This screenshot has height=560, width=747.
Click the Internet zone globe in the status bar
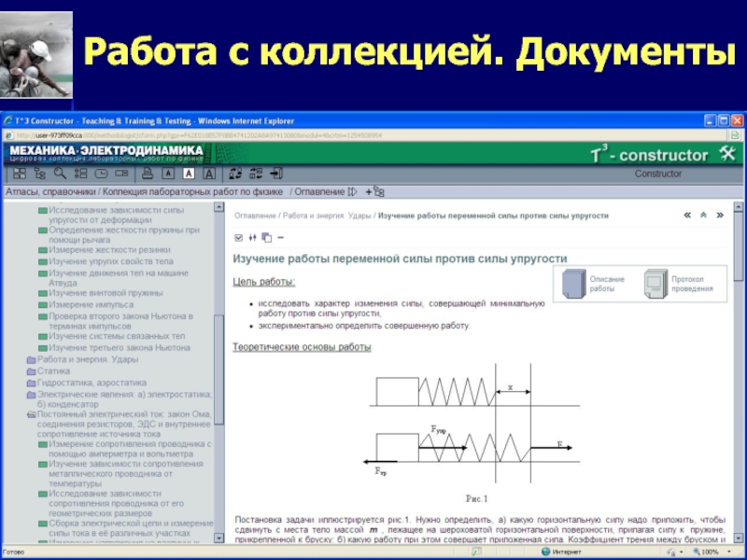coord(546,552)
